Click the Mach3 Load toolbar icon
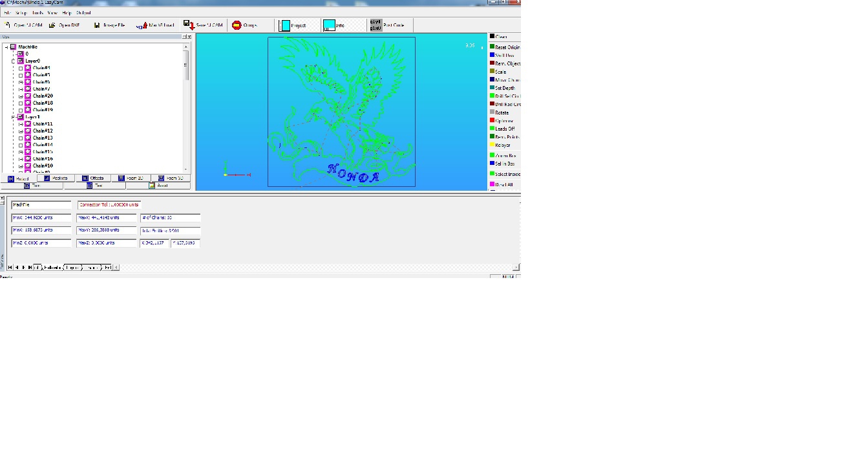The width and height of the screenshot is (868, 463). (141, 26)
